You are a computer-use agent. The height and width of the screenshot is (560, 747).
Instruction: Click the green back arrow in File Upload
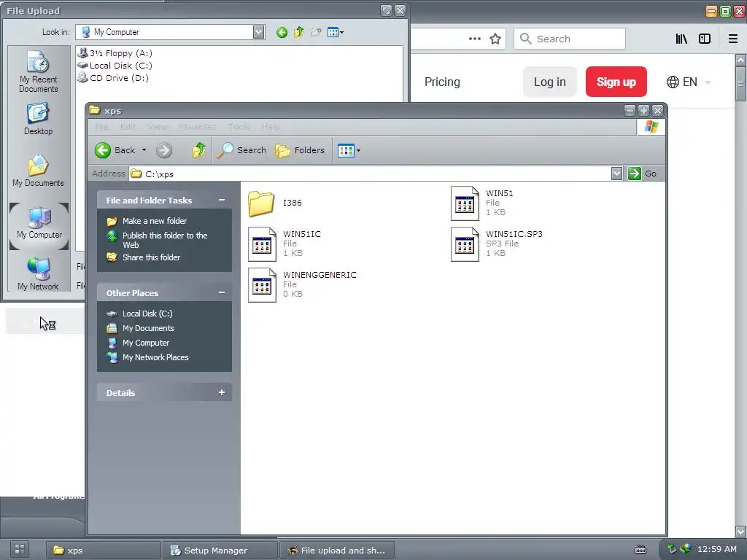(x=282, y=32)
